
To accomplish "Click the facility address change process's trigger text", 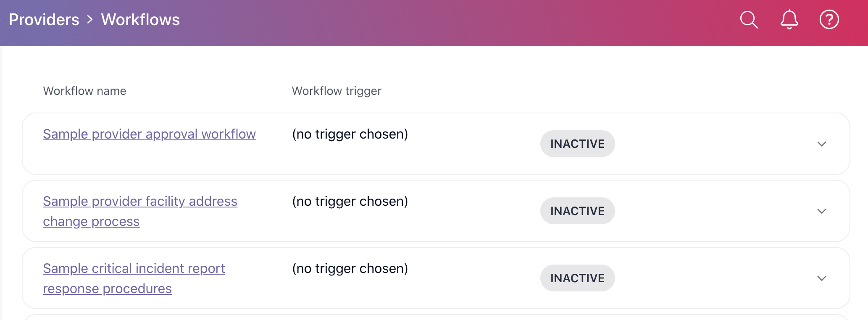I will tap(350, 201).
